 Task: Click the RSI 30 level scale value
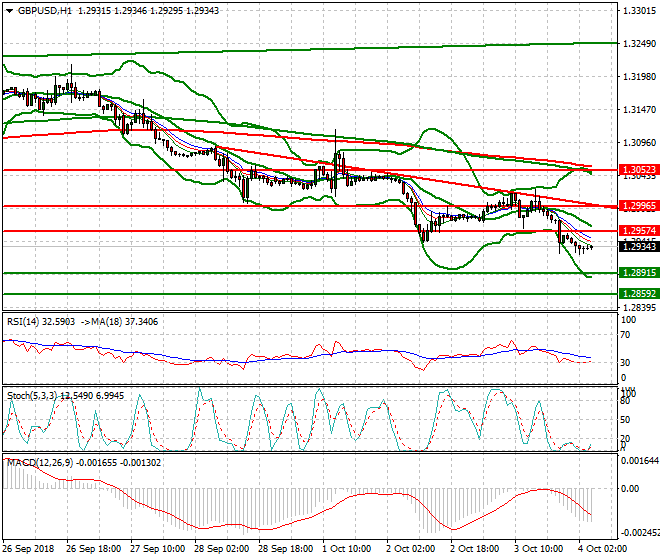pyautogui.click(x=625, y=363)
